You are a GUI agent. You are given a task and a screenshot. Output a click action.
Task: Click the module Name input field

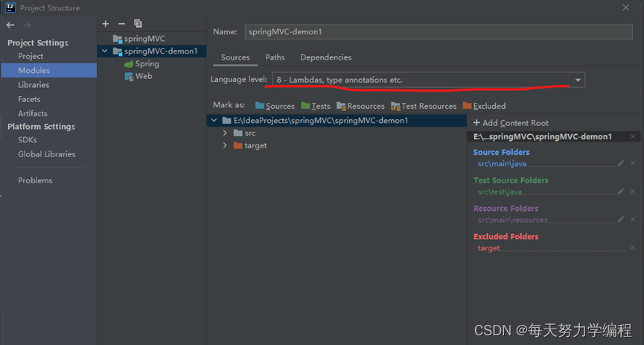(x=439, y=31)
